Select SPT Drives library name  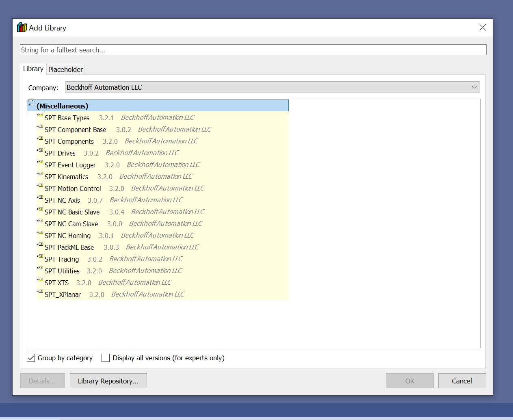point(60,153)
